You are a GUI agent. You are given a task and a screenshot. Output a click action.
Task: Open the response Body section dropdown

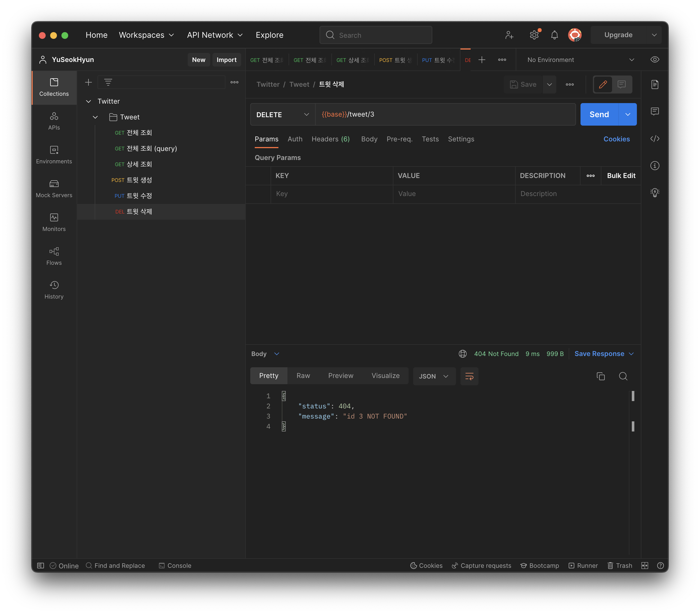coord(265,353)
